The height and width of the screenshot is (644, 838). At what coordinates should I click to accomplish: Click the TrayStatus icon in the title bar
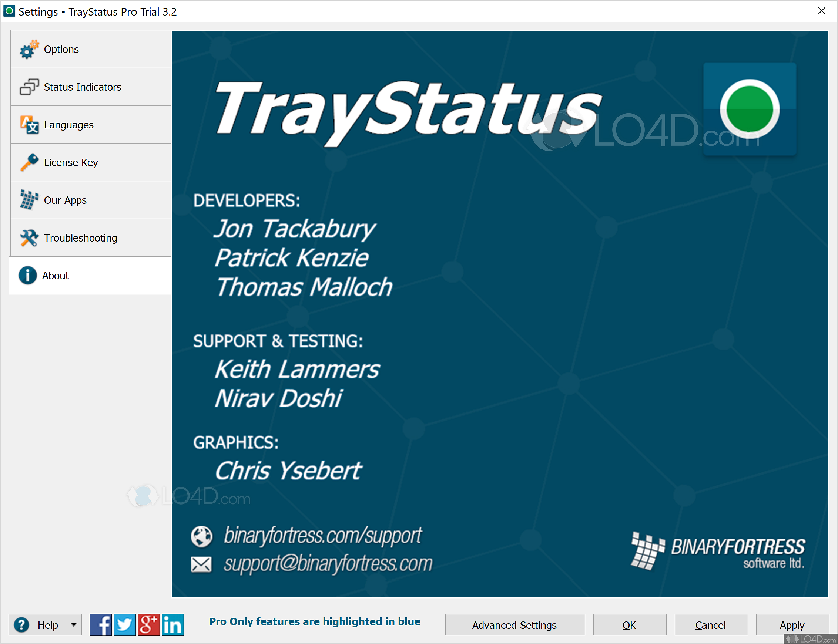point(9,11)
